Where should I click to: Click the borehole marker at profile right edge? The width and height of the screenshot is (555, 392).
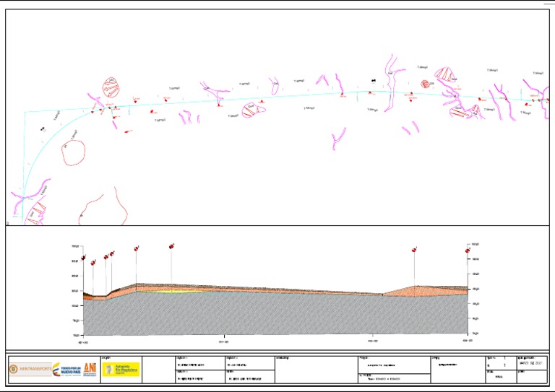point(468,251)
